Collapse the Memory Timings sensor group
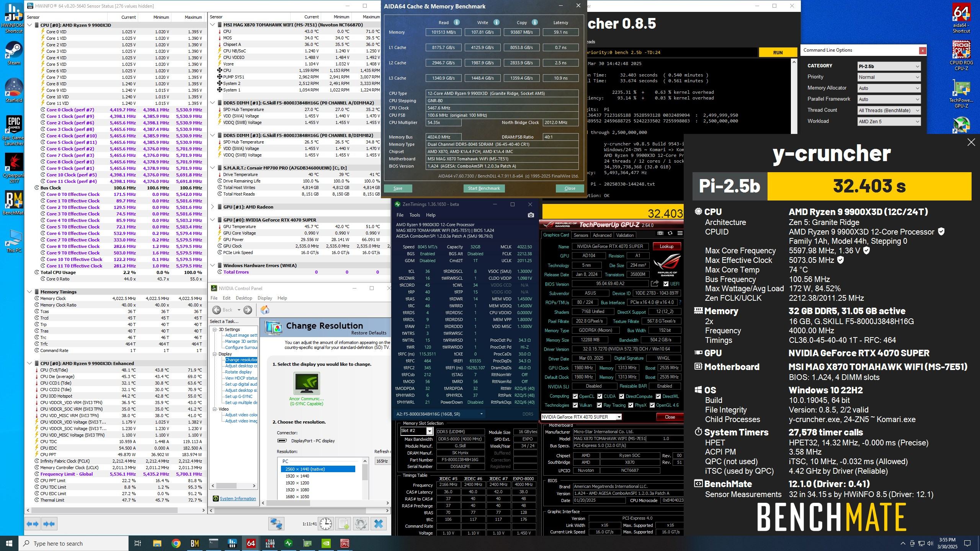Screen dimensions: 980x551 tap(29, 292)
